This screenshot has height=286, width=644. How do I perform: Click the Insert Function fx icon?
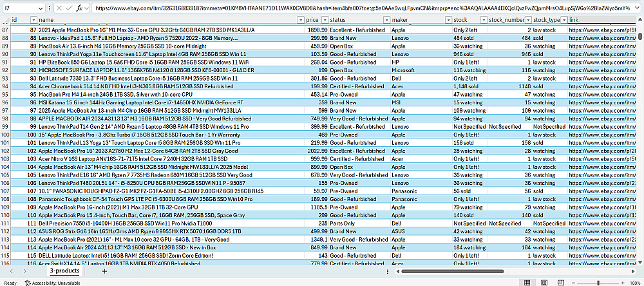(79, 8)
